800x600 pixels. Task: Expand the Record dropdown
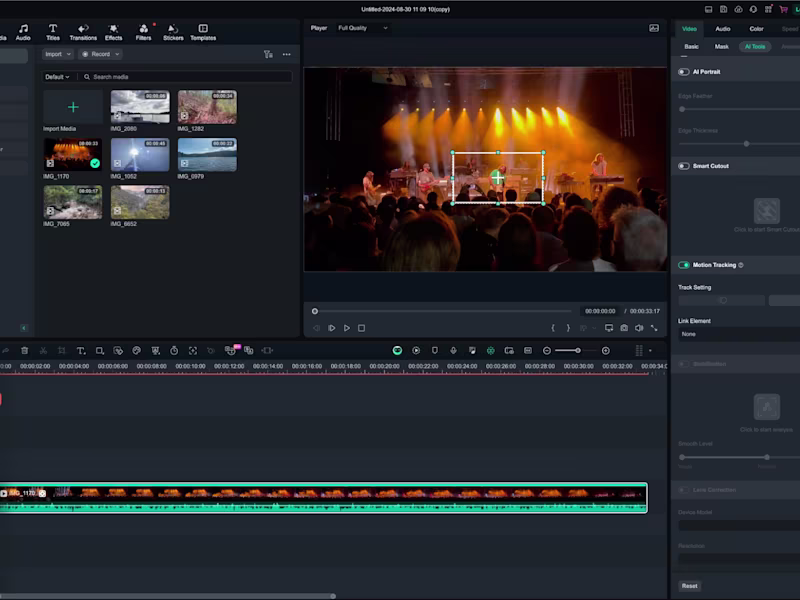[99, 53]
